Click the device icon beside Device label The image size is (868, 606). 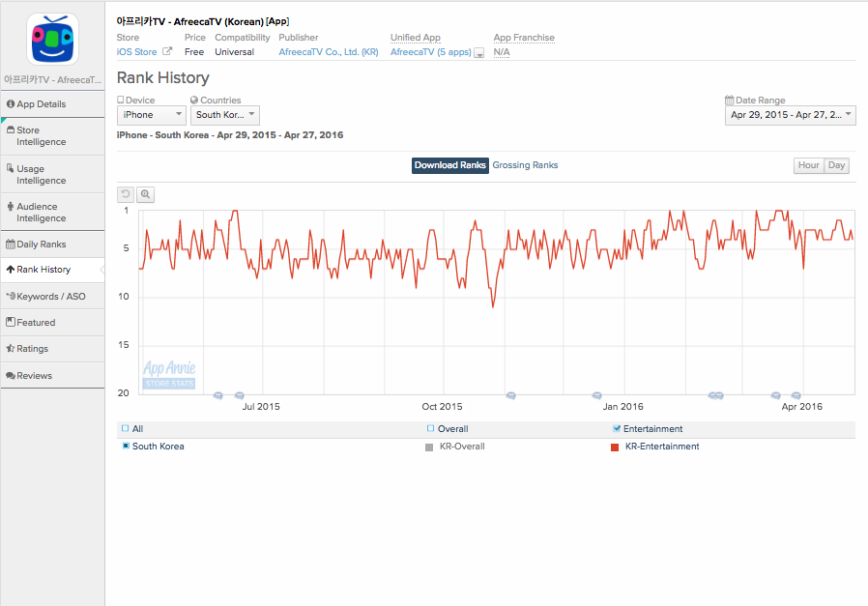(121, 100)
